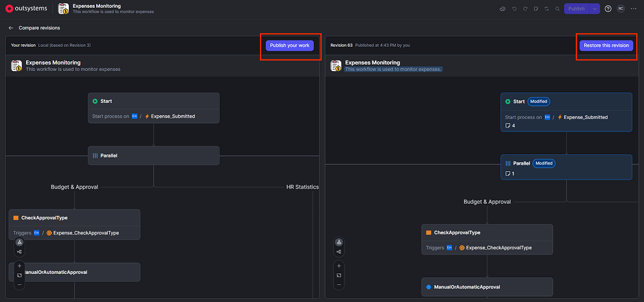Click highlighted workflow description in Revision 63
The height and width of the screenshot is (302, 644).
(393, 70)
